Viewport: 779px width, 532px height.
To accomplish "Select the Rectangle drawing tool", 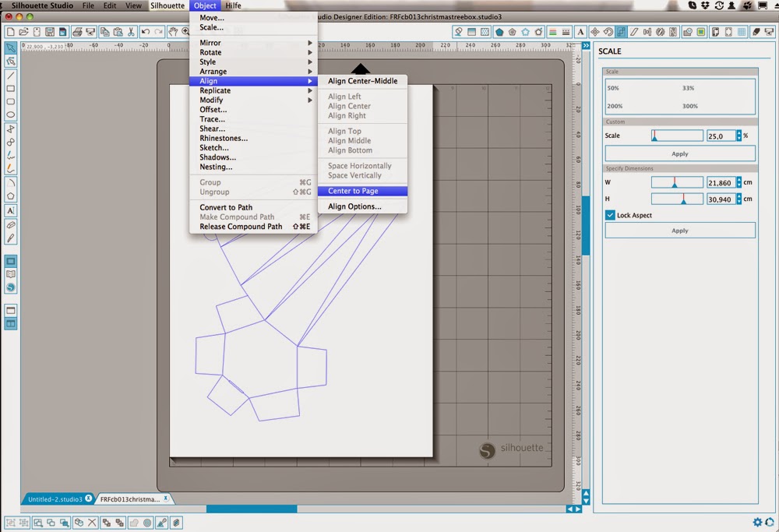I will (10, 89).
